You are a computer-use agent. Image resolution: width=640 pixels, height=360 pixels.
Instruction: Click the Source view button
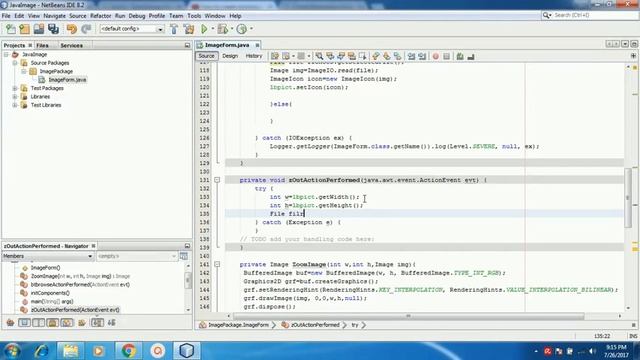pyautogui.click(x=207, y=56)
